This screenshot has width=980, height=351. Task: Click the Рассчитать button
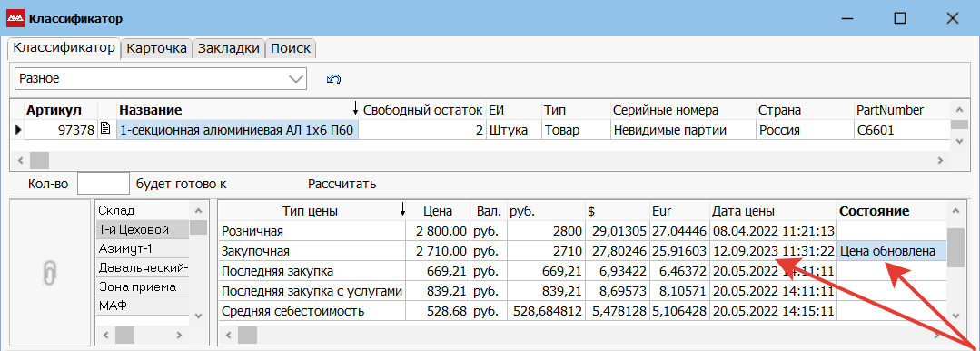(x=342, y=184)
